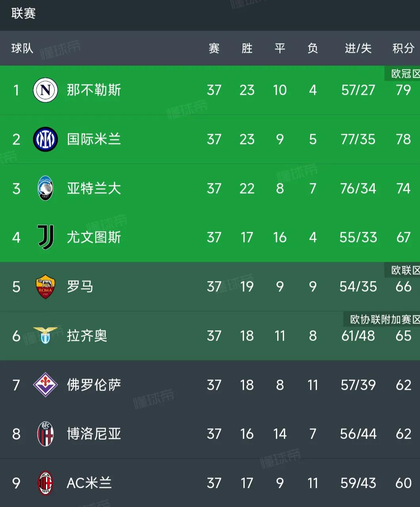Click the Lazio eagle crest icon
420x507 pixels.
click(45, 335)
